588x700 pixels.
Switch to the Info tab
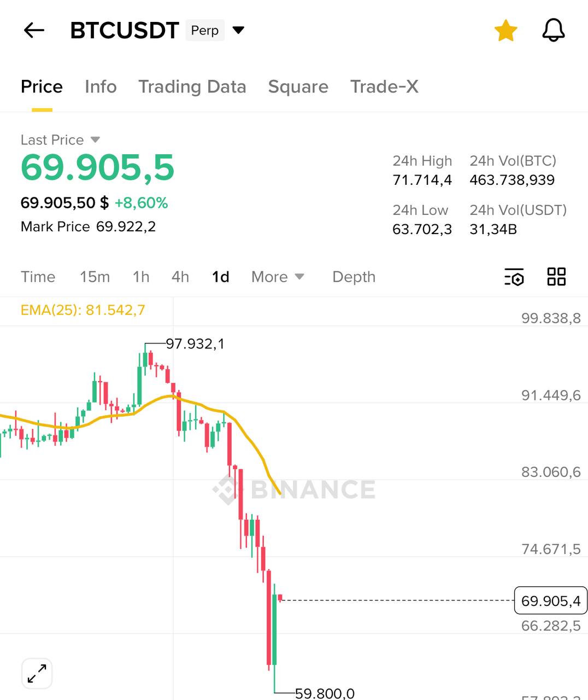click(101, 86)
